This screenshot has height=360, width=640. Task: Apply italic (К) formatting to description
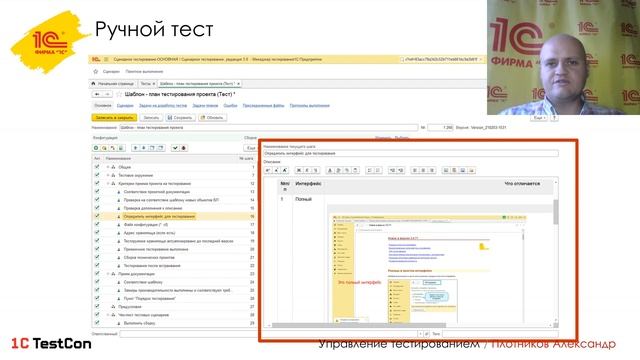pos(307,170)
